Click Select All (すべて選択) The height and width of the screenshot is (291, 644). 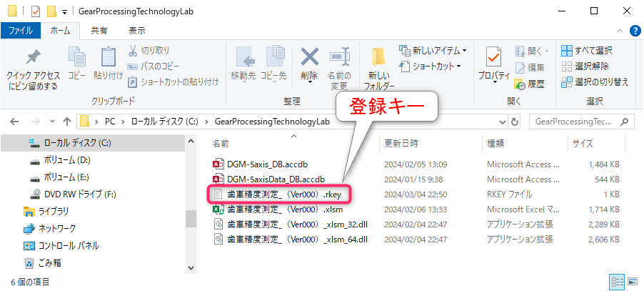[x=587, y=51]
